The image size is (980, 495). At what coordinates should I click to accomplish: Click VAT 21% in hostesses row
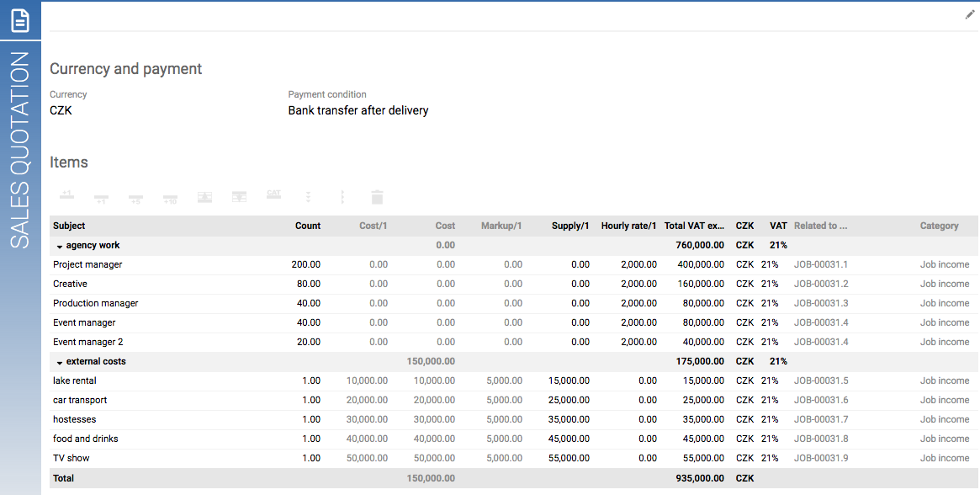point(770,420)
